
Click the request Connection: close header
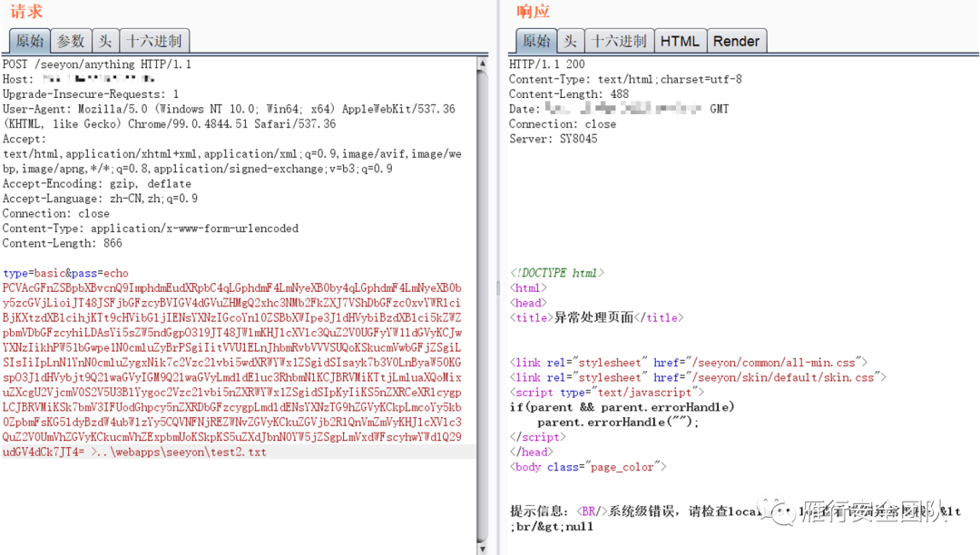tap(56, 213)
